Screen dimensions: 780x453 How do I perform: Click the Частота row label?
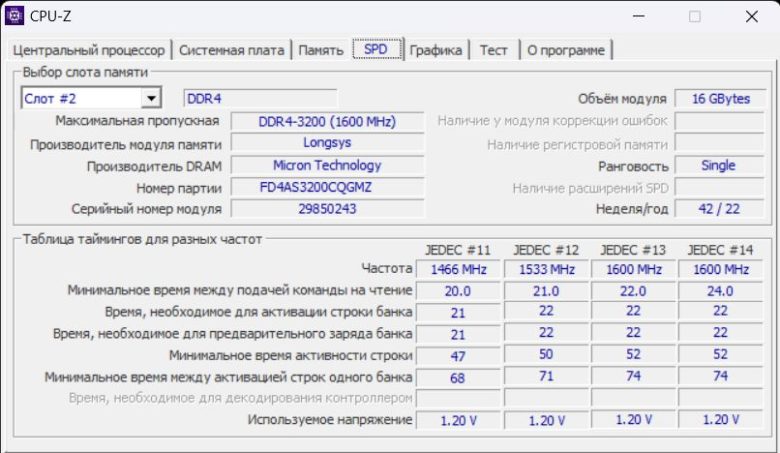point(387,269)
